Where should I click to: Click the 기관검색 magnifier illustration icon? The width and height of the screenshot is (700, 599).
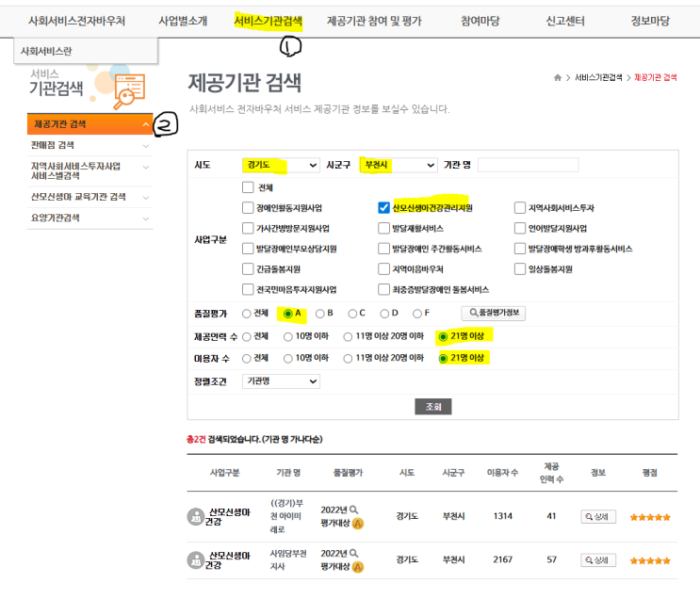click(129, 92)
